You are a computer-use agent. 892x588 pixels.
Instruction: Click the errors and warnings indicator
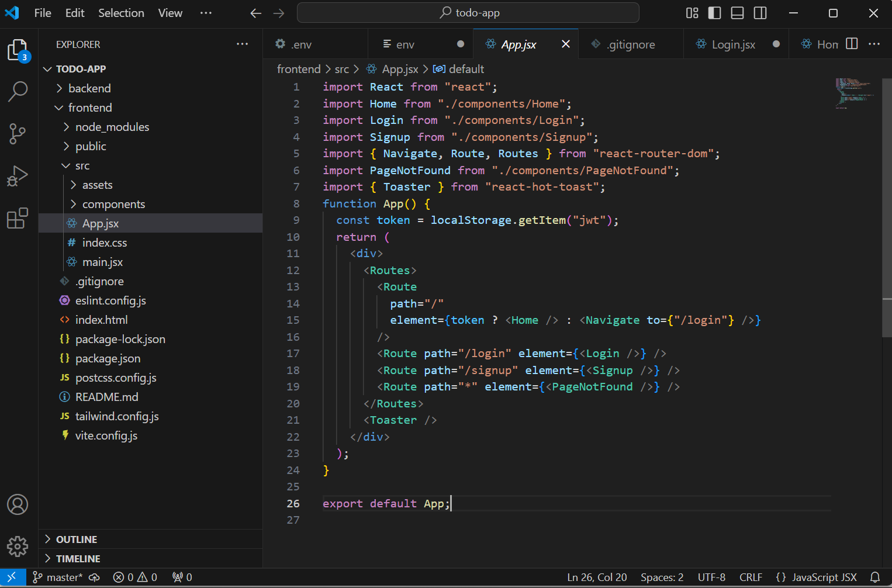pyautogui.click(x=134, y=577)
